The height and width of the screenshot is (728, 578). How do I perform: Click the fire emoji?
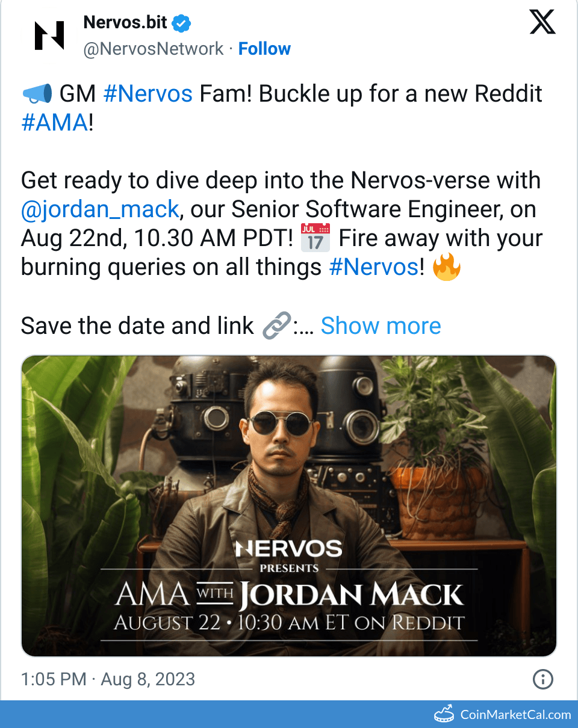click(446, 267)
